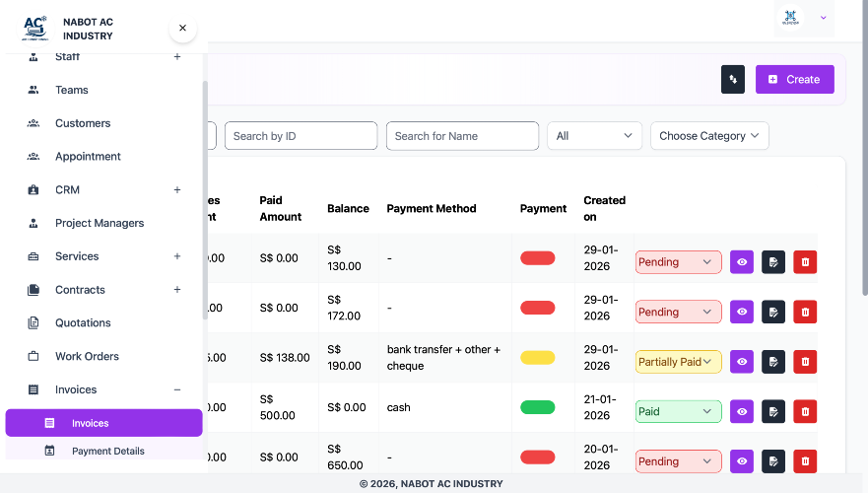
Task: Open the Choose Category dropdown
Action: click(x=709, y=136)
